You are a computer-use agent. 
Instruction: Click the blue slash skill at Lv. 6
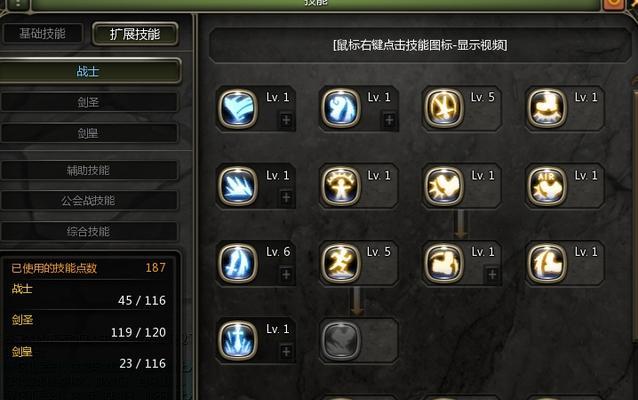pyautogui.click(x=238, y=263)
